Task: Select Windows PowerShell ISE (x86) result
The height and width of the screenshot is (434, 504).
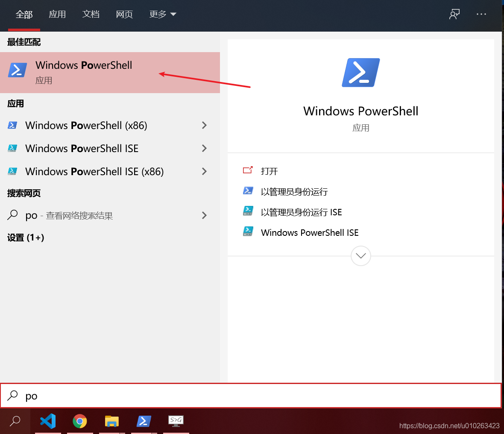Action: [x=110, y=171]
